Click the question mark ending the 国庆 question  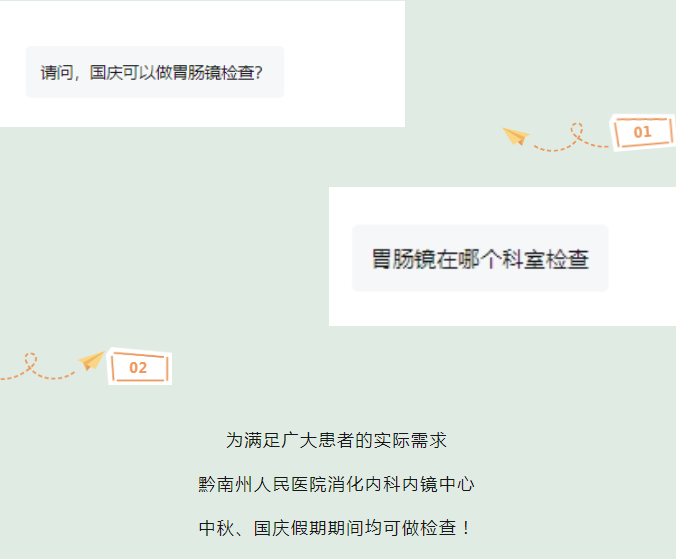pyautogui.click(x=259, y=73)
